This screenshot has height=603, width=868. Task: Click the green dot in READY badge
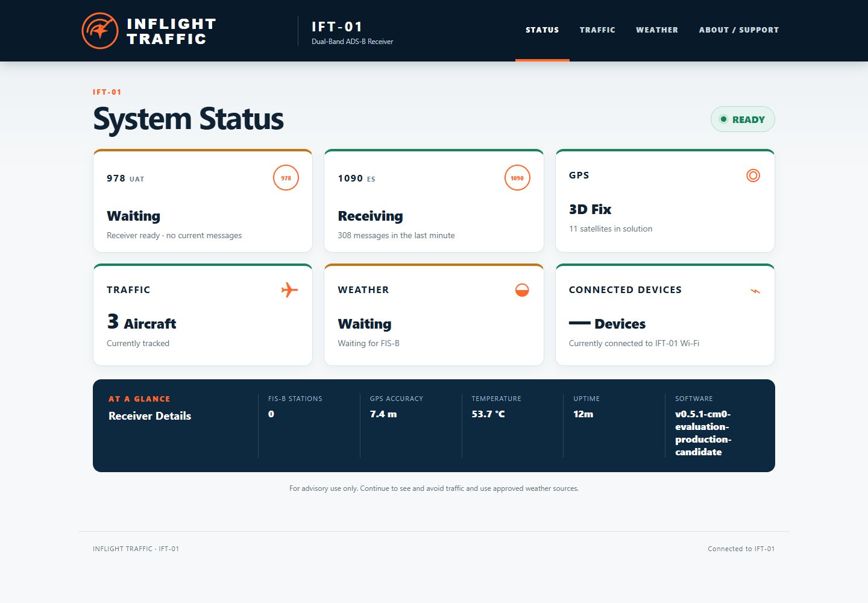tap(723, 119)
